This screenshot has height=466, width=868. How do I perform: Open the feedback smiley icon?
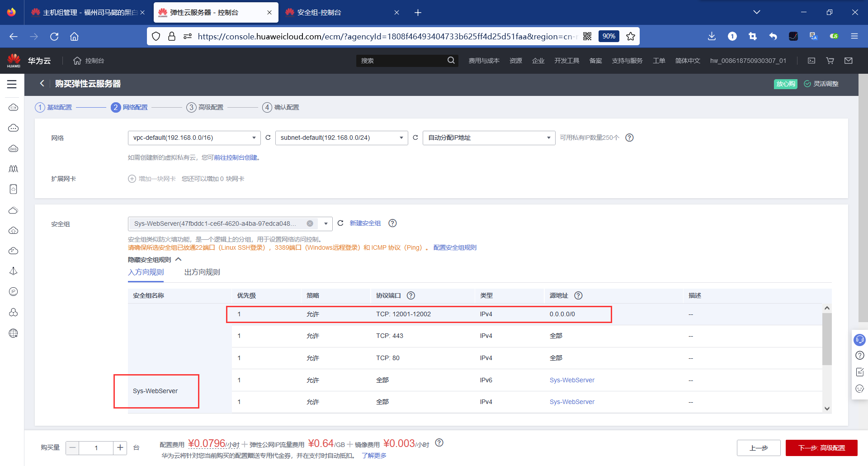(x=859, y=389)
